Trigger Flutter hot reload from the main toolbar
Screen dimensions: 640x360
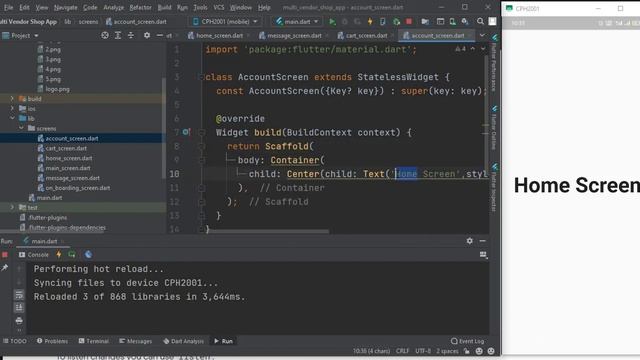click(x=370, y=22)
